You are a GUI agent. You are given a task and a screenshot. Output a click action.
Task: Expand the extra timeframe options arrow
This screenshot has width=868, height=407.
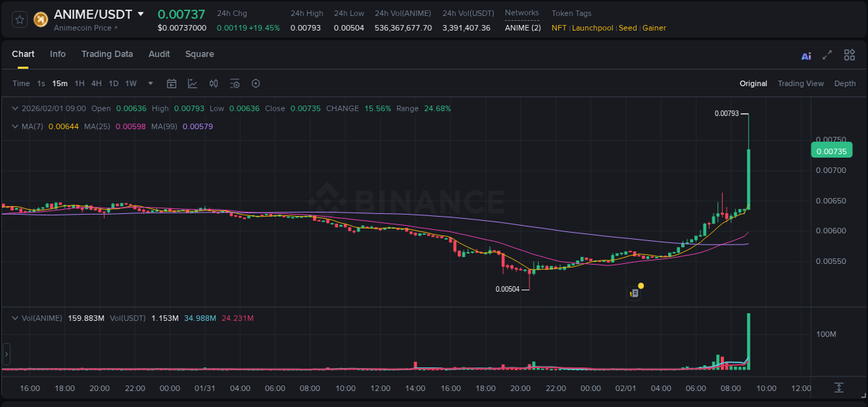(x=149, y=83)
